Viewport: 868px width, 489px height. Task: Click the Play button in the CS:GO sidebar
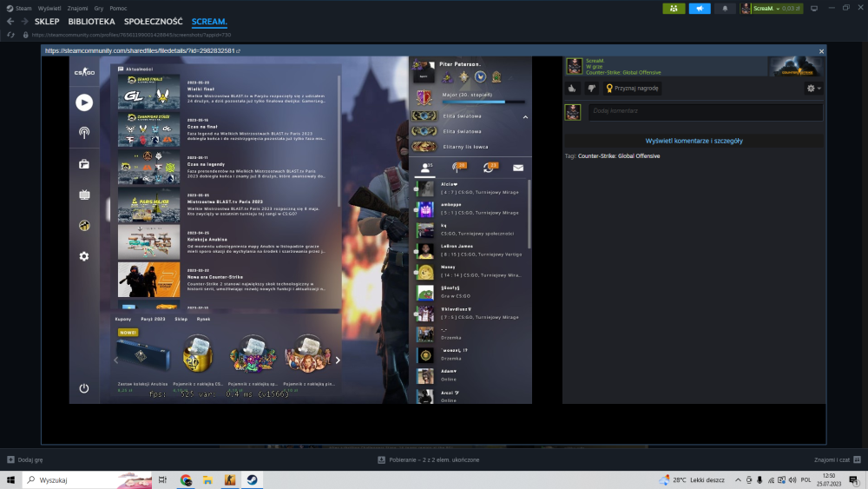pyautogui.click(x=84, y=102)
